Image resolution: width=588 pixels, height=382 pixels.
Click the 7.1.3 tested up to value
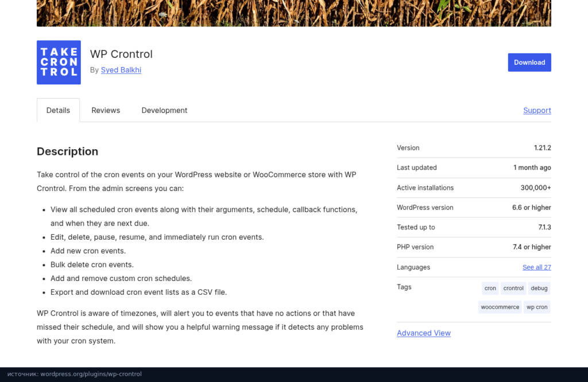tap(544, 227)
